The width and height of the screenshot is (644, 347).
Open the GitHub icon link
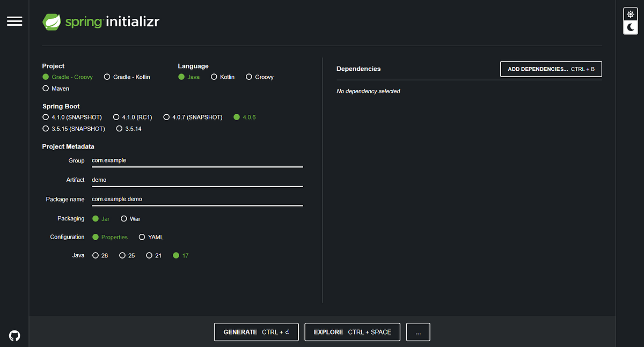[14, 336]
